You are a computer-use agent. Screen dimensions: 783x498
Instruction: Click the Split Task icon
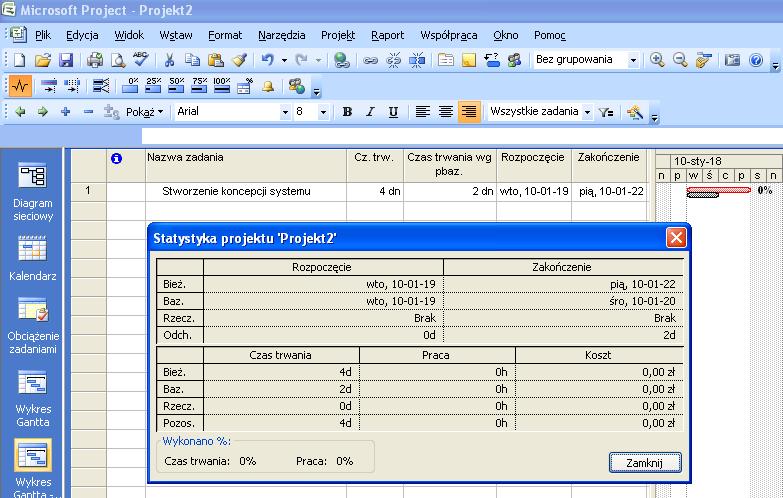[x=417, y=60]
